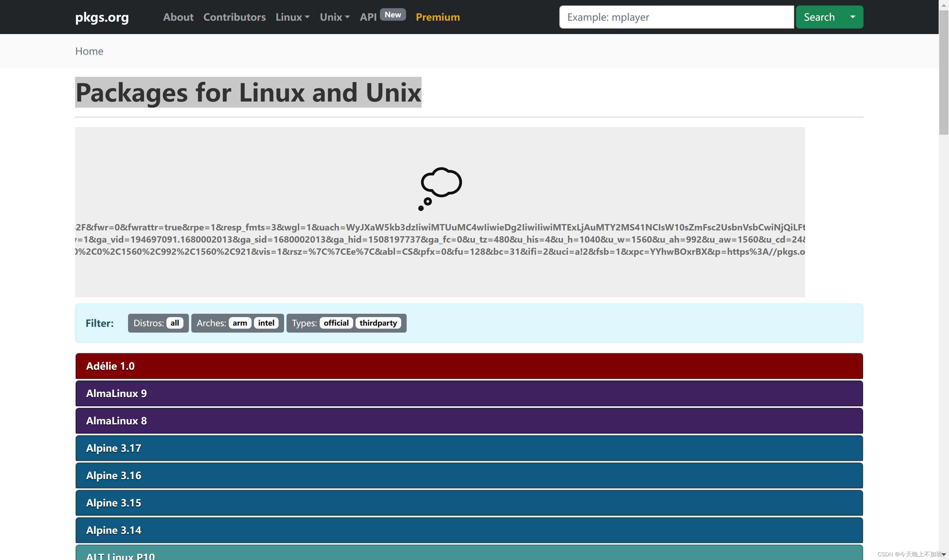Viewport: 949px width, 560px height.
Task: Open the Contributors page
Action: pyautogui.click(x=235, y=17)
